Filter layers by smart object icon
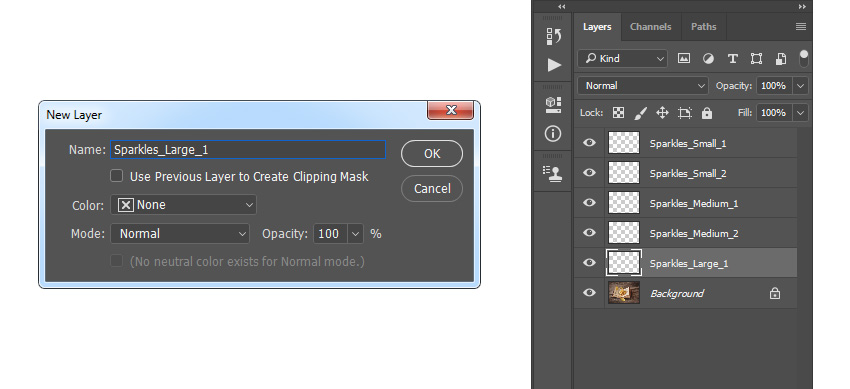The image size is (850, 389). click(x=781, y=59)
